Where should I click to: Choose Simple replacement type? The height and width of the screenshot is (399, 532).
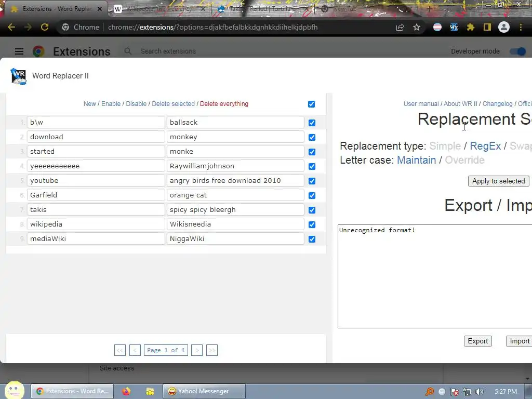(445, 146)
